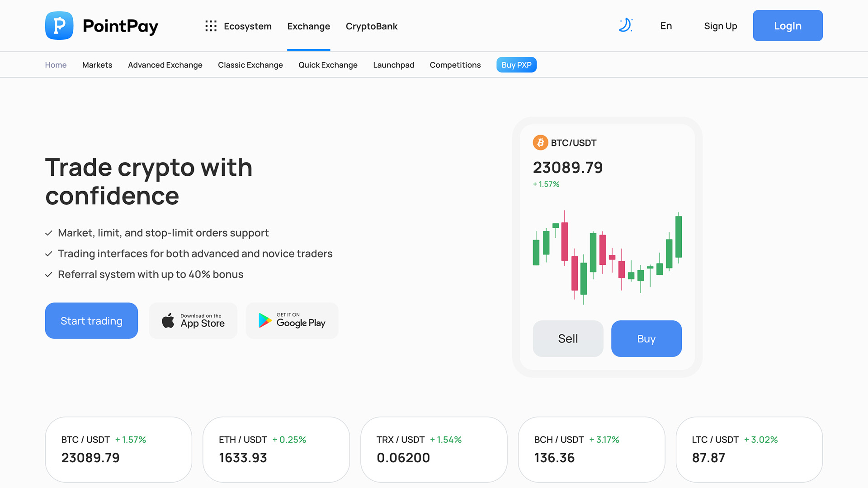Toggle dark mode with the moon icon
Viewport: 868px width, 488px height.
click(625, 26)
